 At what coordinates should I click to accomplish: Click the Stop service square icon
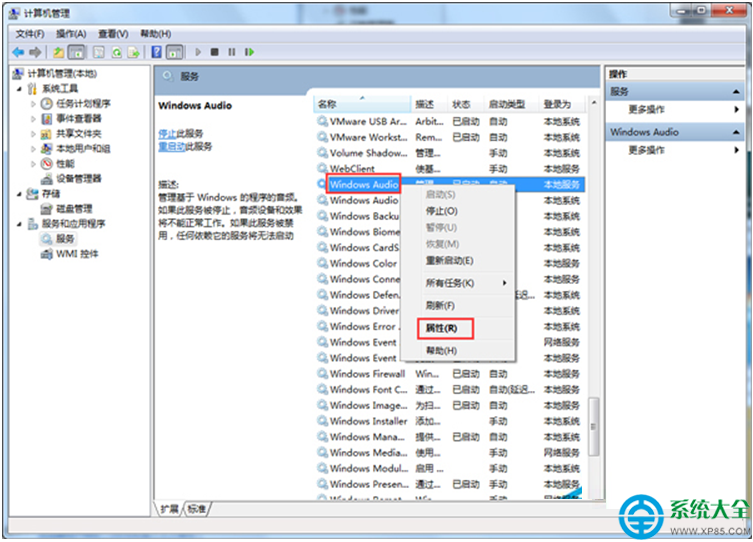[x=215, y=52]
